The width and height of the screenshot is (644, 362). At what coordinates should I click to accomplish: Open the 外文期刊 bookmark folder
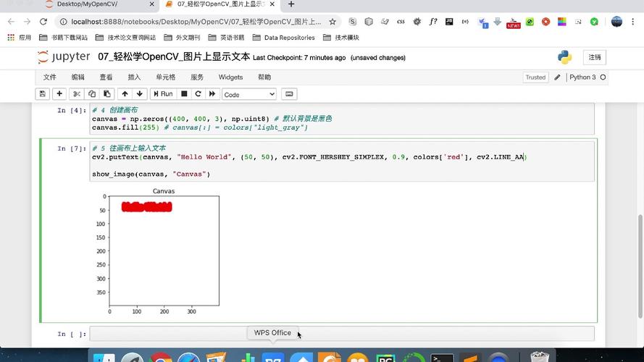[x=182, y=38]
